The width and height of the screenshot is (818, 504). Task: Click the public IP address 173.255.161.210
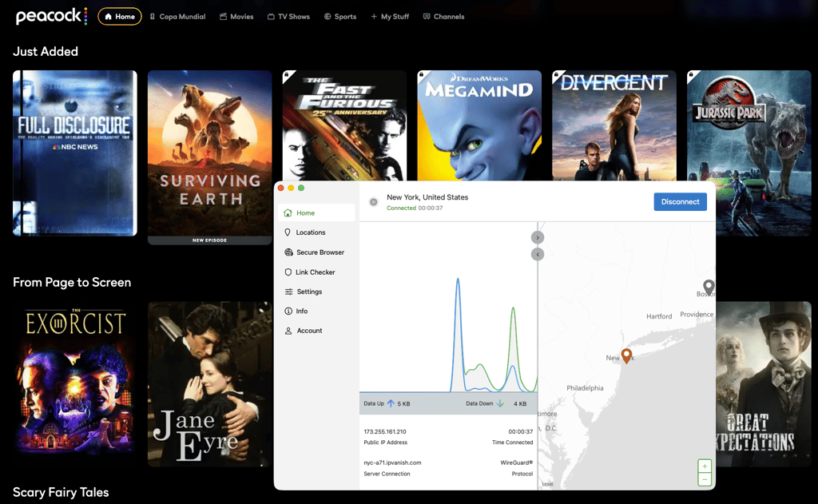click(x=385, y=432)
